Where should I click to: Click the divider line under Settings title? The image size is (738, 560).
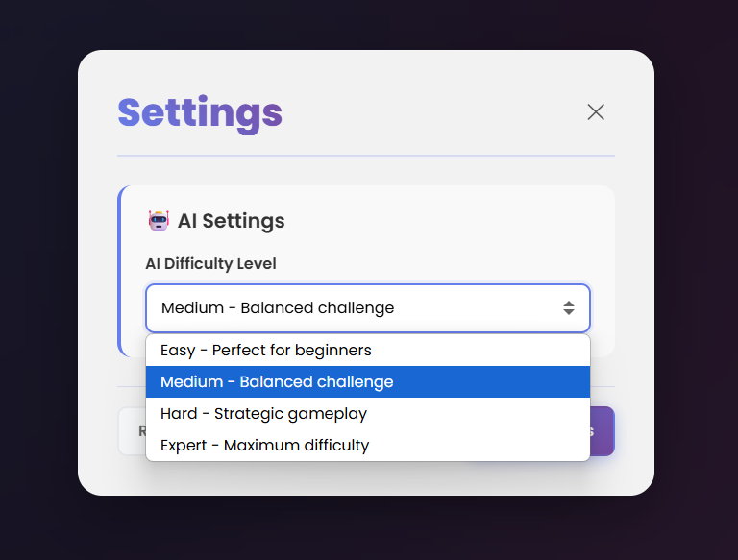tap(366, 156)
